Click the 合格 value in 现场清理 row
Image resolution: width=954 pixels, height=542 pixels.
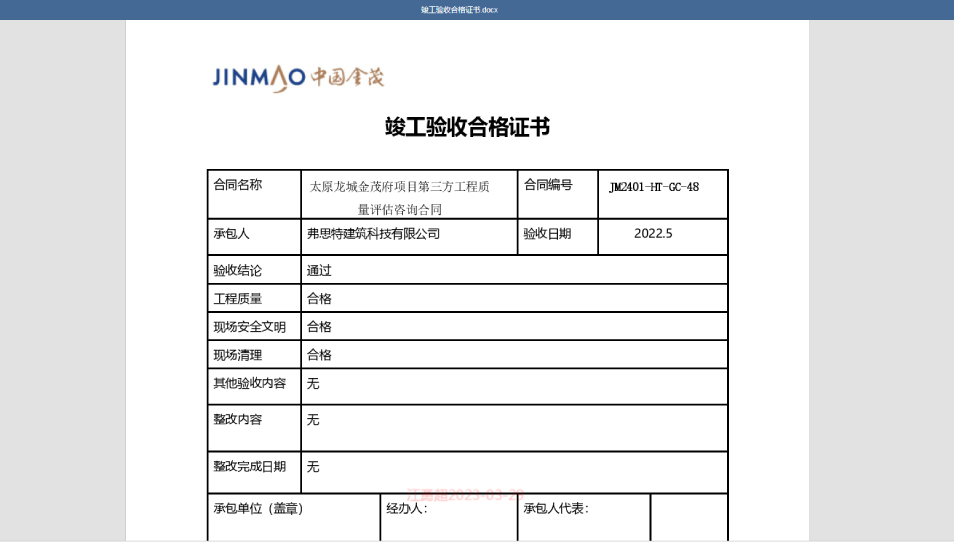[319, 355]
